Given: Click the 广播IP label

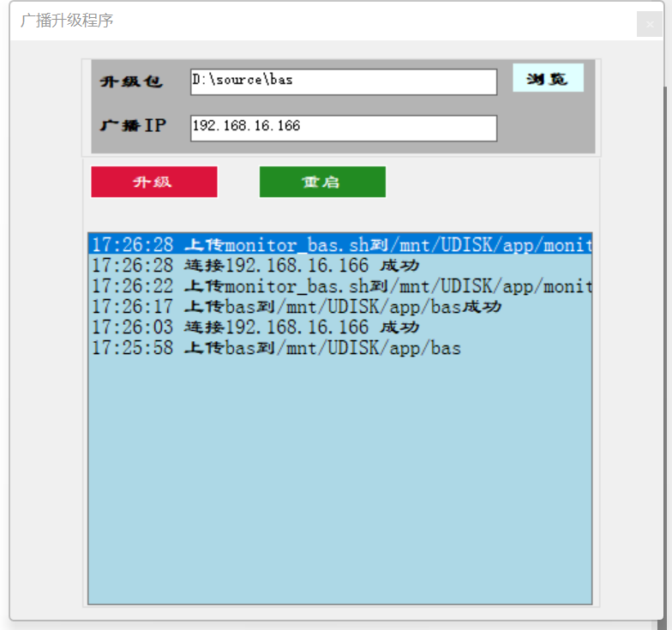Looking at the screenshot, I should coord(134,126).
